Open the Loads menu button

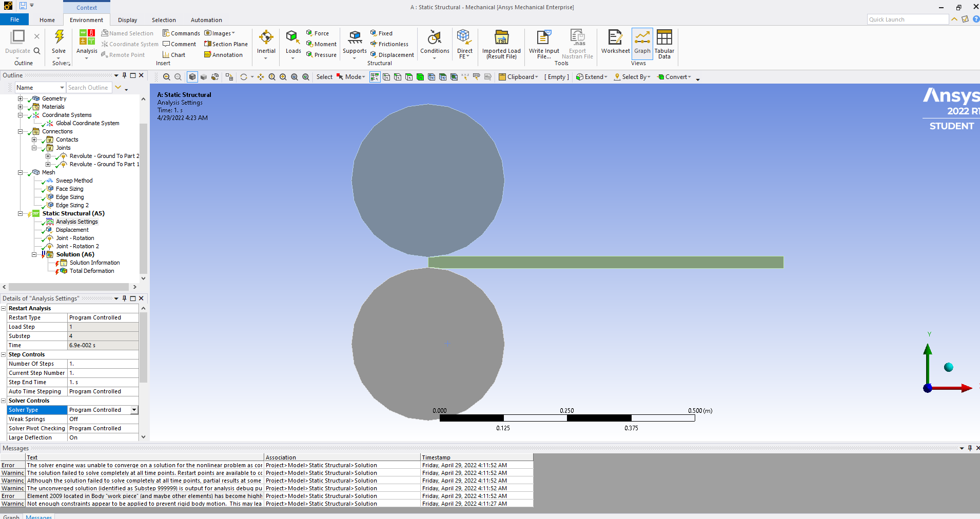293,45
